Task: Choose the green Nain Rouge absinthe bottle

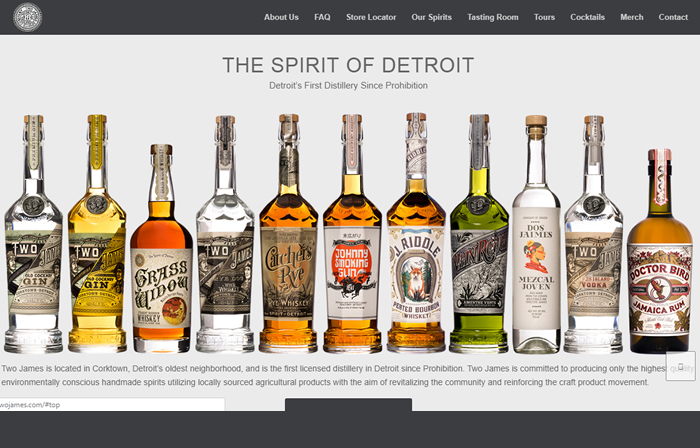Action: point(479,233)
